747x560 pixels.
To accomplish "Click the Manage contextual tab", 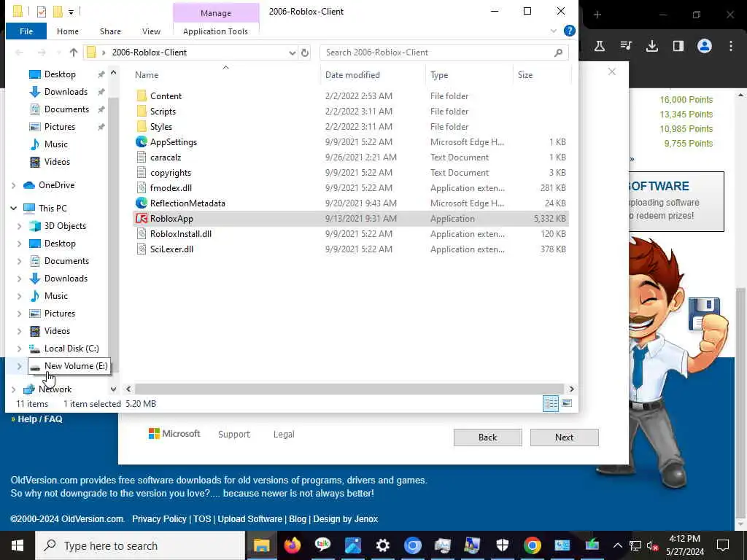I will click(x=216, y=13).
